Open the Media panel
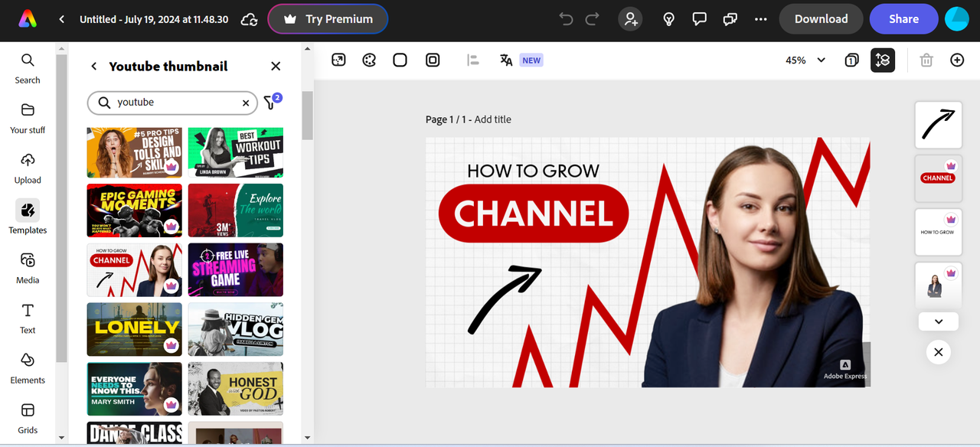Viewport: 980px width, 447px height. (x=28, y=269)
